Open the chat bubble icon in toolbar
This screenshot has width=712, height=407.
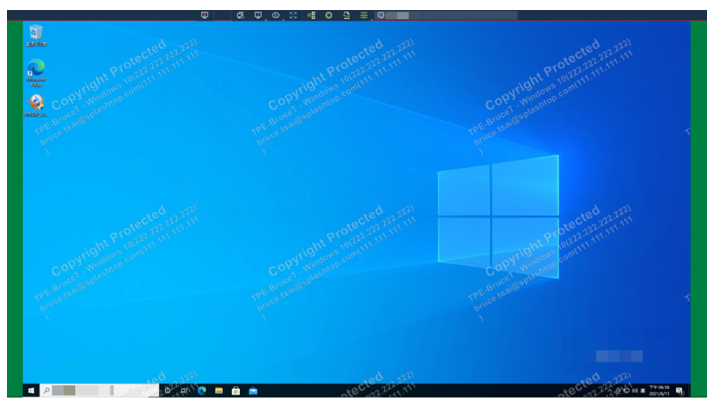381,15
